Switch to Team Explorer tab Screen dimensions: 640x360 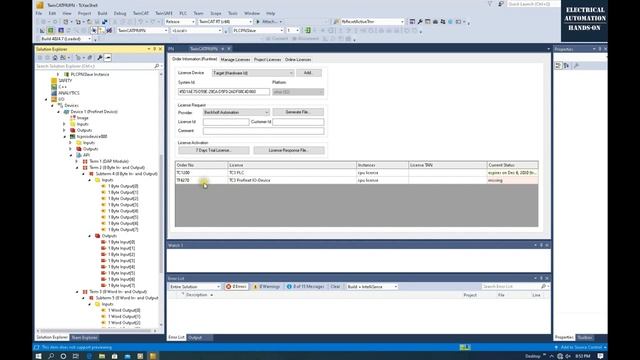click(84, 338)
